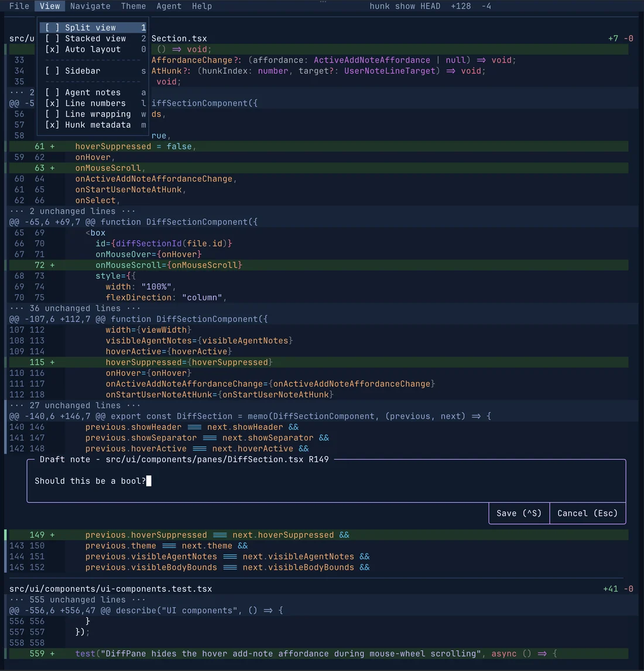
Task: Disable Hunk metadata display
Action: point(93,125)
